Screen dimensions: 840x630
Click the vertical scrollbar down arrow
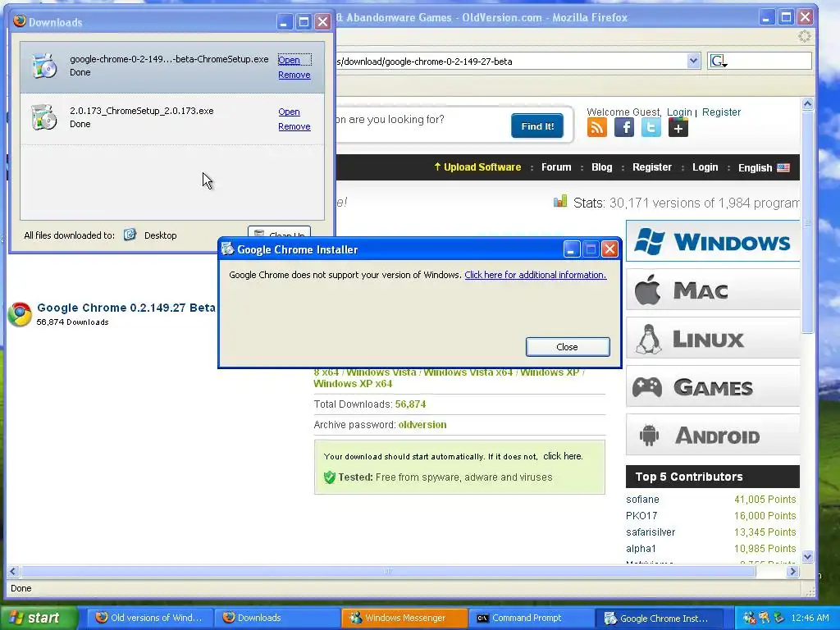click(x=808, y=557)
